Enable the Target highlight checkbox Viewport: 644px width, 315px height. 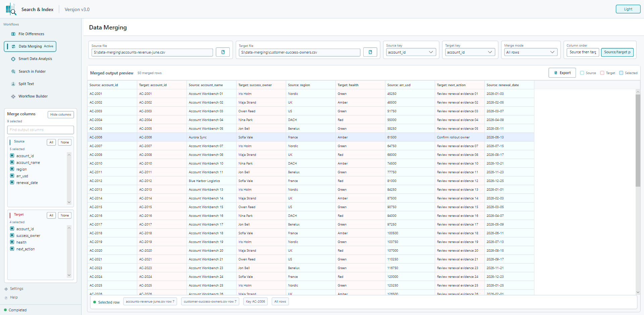coord(602,73)
